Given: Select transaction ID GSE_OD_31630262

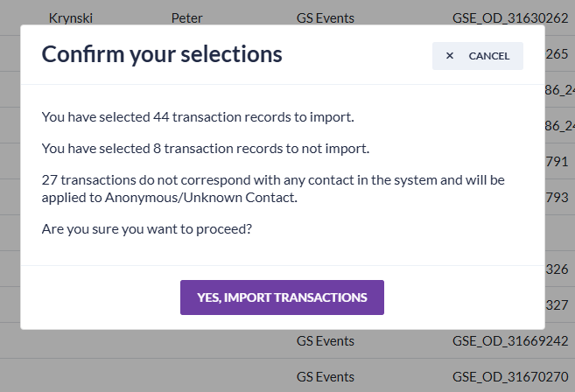Looking at the screenshot, I should point(510,17).
